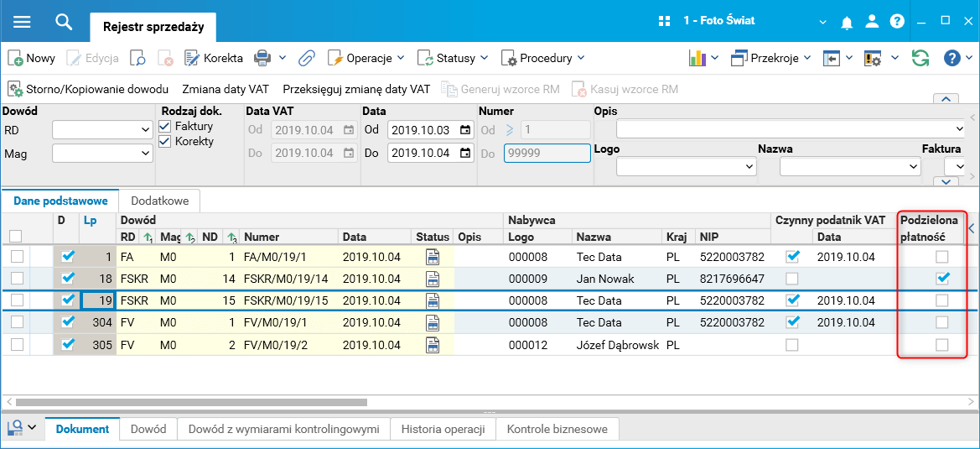Click the green refresh icon
Screen dimensions: 980x449
920,58
